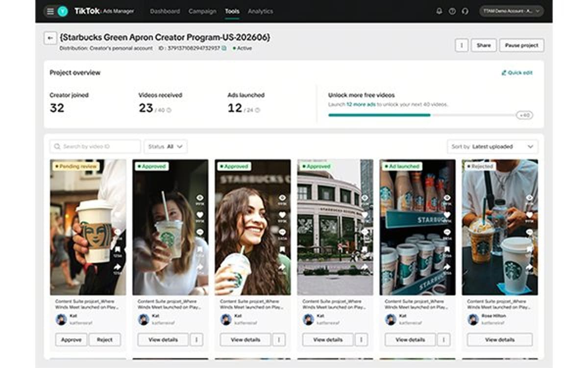Open the notifications bell icon

(x=439, y=11)
